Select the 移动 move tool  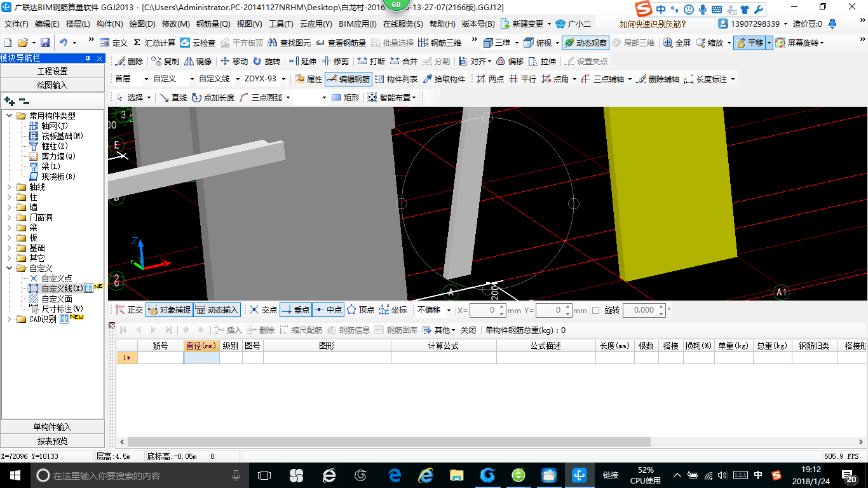point(234,61)
